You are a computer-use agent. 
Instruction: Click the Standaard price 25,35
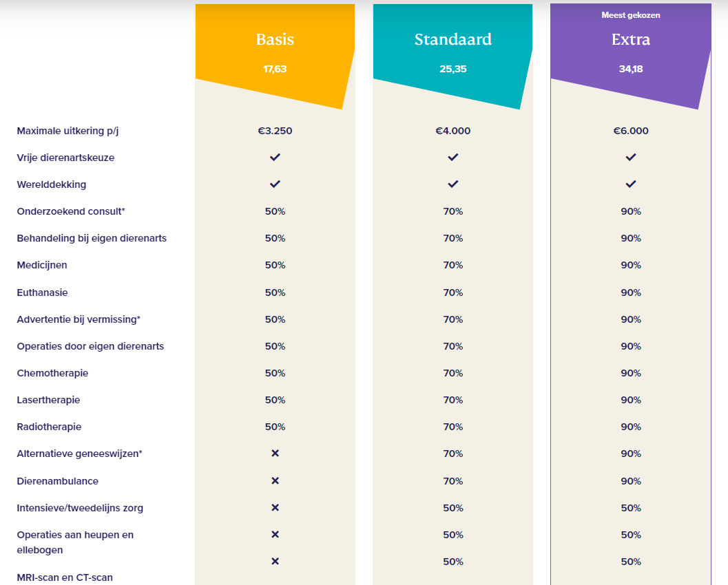coord(453,69)
